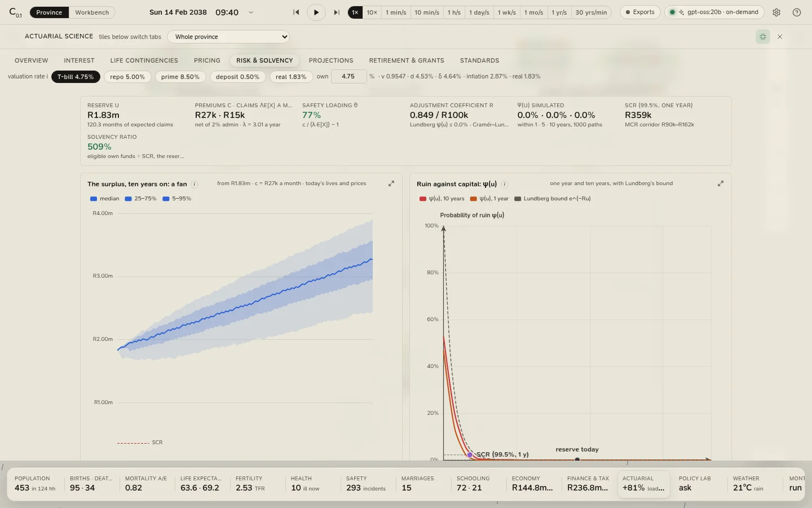Image resolution: width=812 pixels, height=508 pixels.
Task: Open the Retirement & Grants tab
Action: 407,60
